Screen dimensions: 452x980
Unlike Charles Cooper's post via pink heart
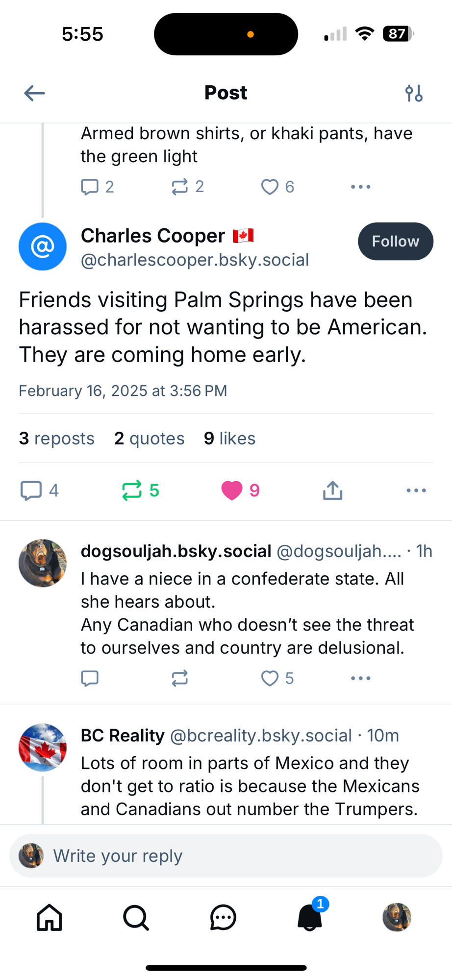(x=232, y=490)
